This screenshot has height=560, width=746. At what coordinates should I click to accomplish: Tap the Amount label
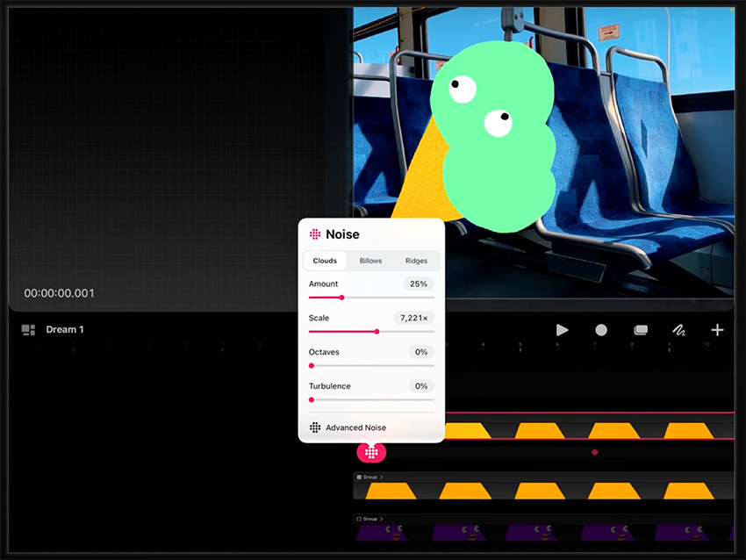(323, 284)
